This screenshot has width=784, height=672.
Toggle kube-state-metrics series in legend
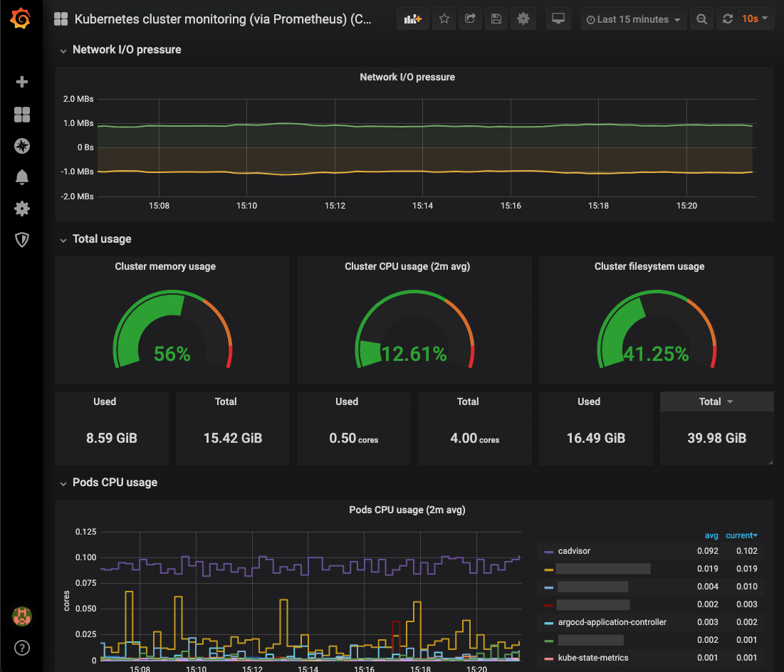[x=593, y=658]
